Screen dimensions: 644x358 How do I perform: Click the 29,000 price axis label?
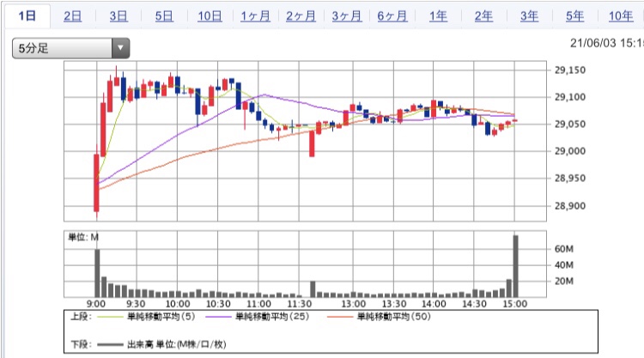(x=570, y=151)
